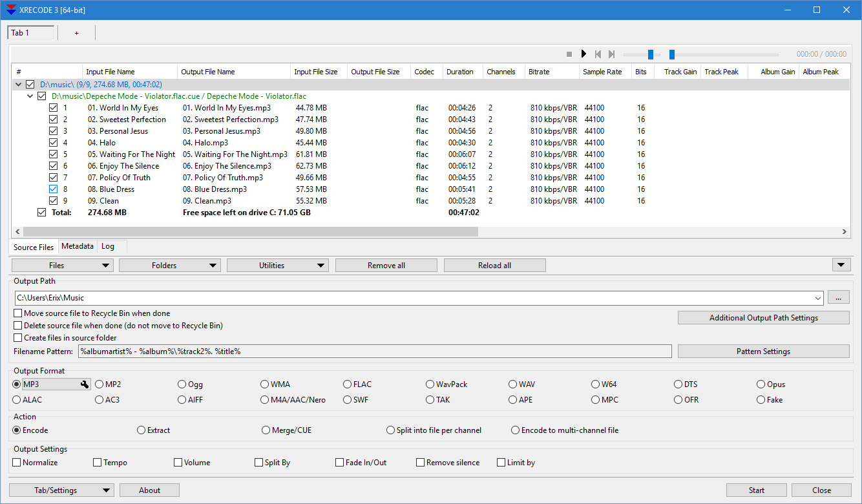
Task: Switch to the Metadata tab
Action: (x=77, y=246)
